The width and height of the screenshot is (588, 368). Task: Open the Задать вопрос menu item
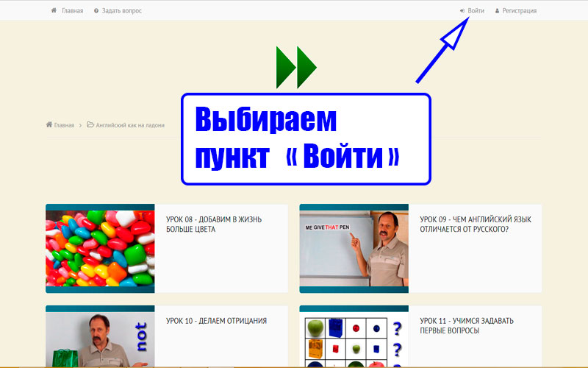(x=122, y=11)
